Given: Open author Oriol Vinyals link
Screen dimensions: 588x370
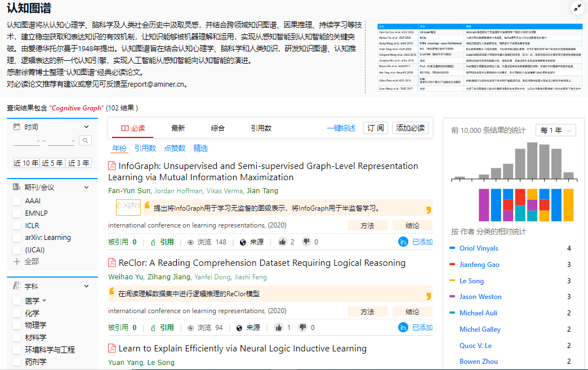Looking at the screenshot, I should tap(479, 248).
